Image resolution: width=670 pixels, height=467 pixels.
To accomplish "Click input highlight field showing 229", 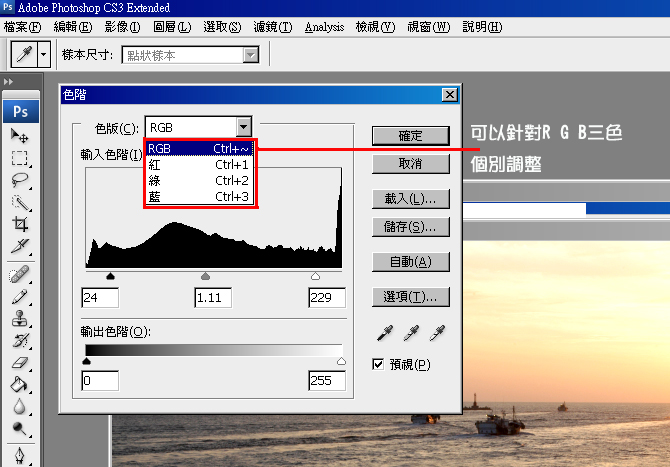I will pyautogui.click(x=327, y=297).
